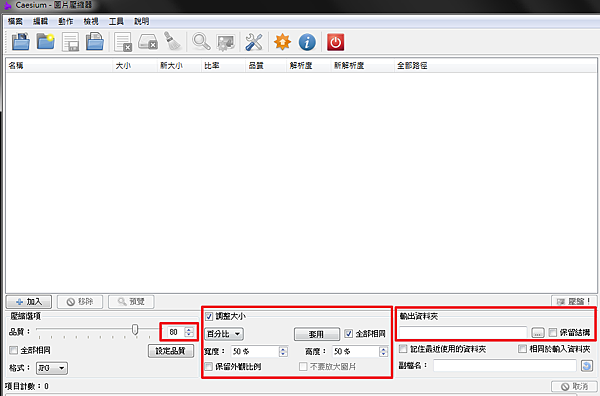Click the magnifier preview toolbar icon
The image size is (600, 396).
tap(201, 42)
